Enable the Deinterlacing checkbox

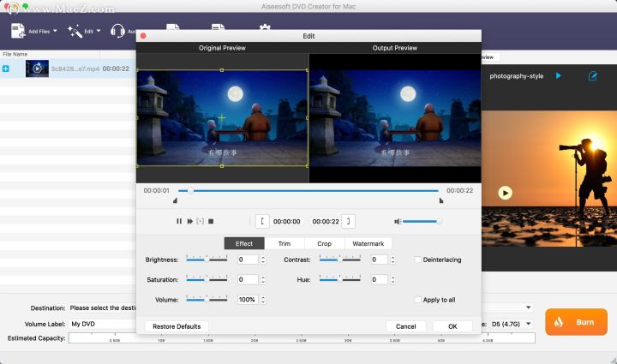pyautogui.click(x=418, y=260)
